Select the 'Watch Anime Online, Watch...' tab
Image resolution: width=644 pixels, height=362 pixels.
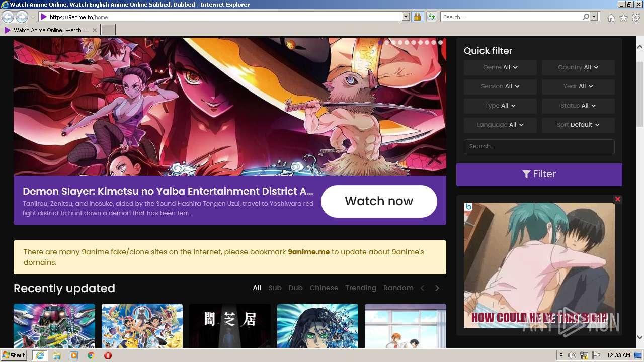click(x=50, y=30)
